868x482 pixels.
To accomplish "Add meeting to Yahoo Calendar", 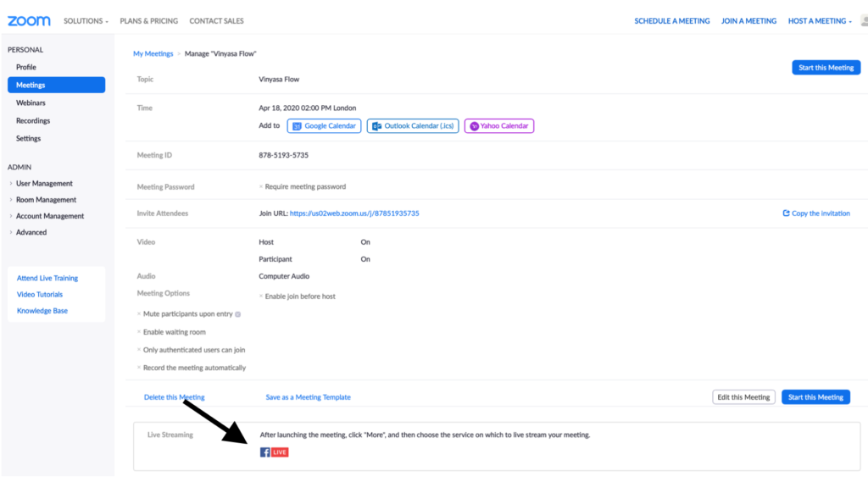I will pos(498,126).
